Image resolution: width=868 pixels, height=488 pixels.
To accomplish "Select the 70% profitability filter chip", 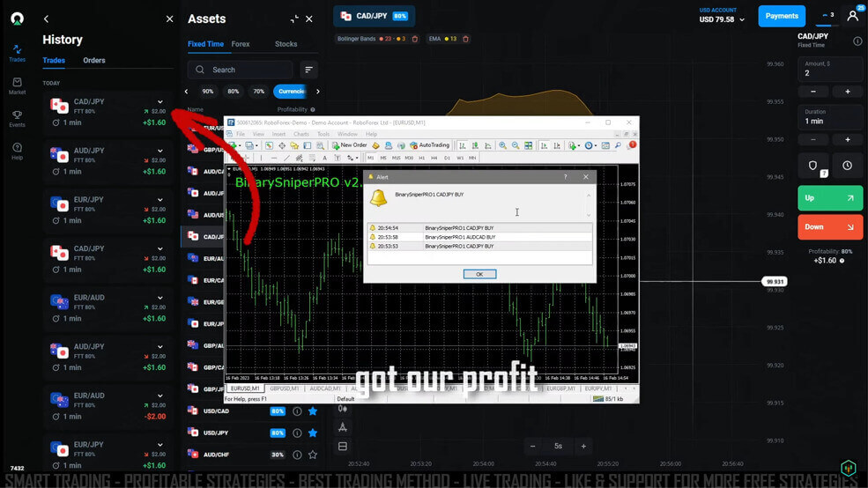I will coord(258,92).
